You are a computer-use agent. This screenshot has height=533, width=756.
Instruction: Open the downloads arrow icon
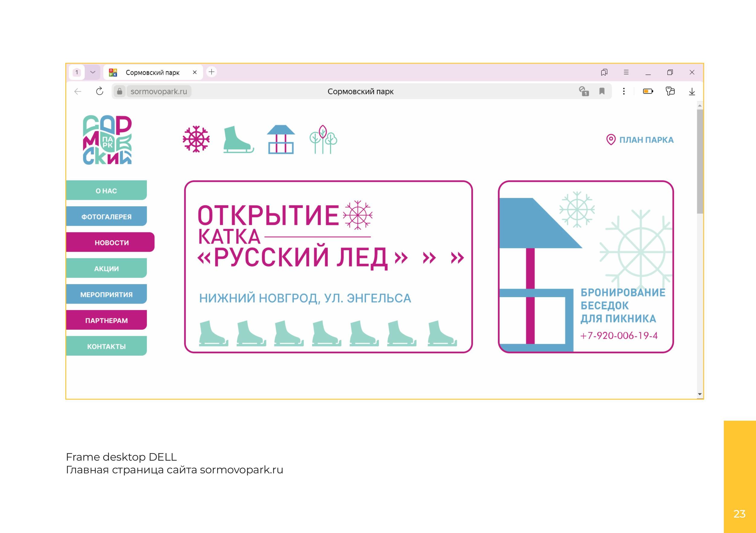point(692,91)
